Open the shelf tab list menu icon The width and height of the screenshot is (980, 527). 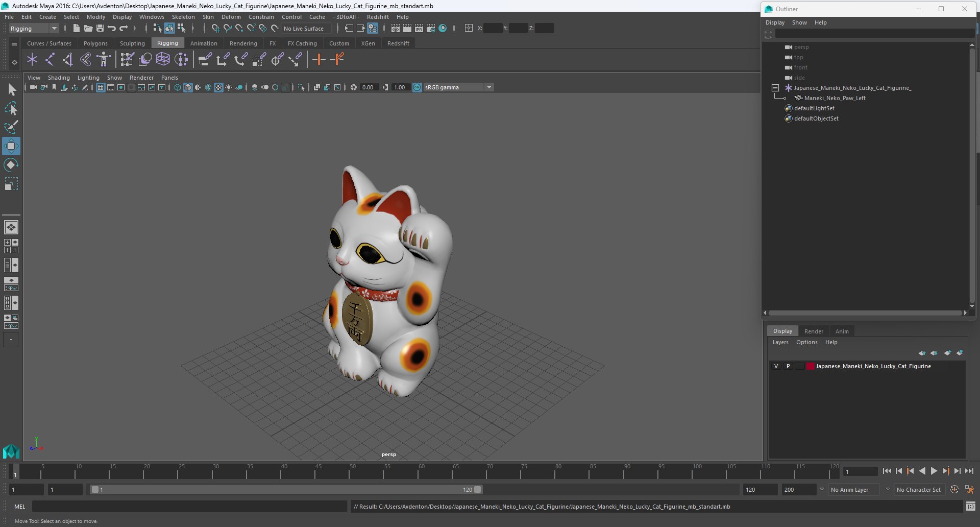click(14, 44)
